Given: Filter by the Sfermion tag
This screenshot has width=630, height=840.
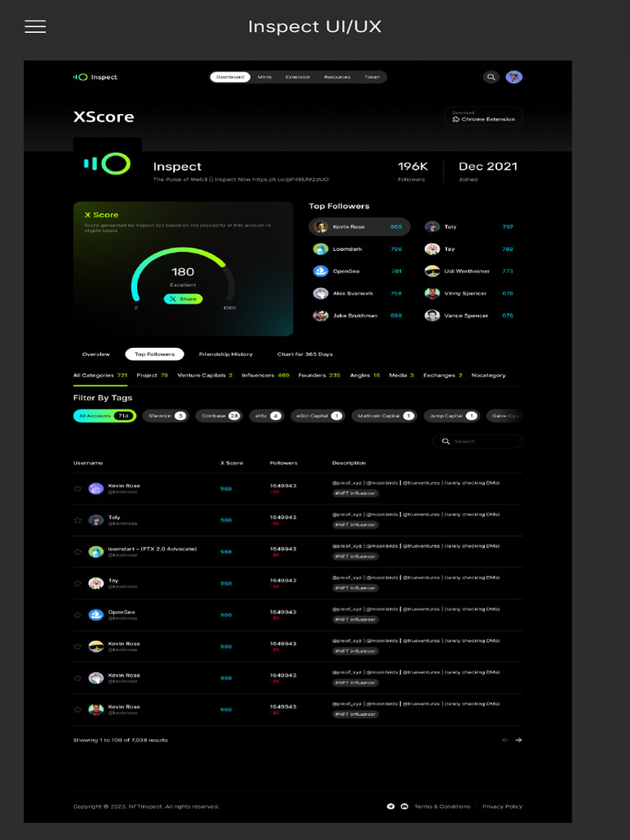Looking at the screenshot, I should 166,416.
